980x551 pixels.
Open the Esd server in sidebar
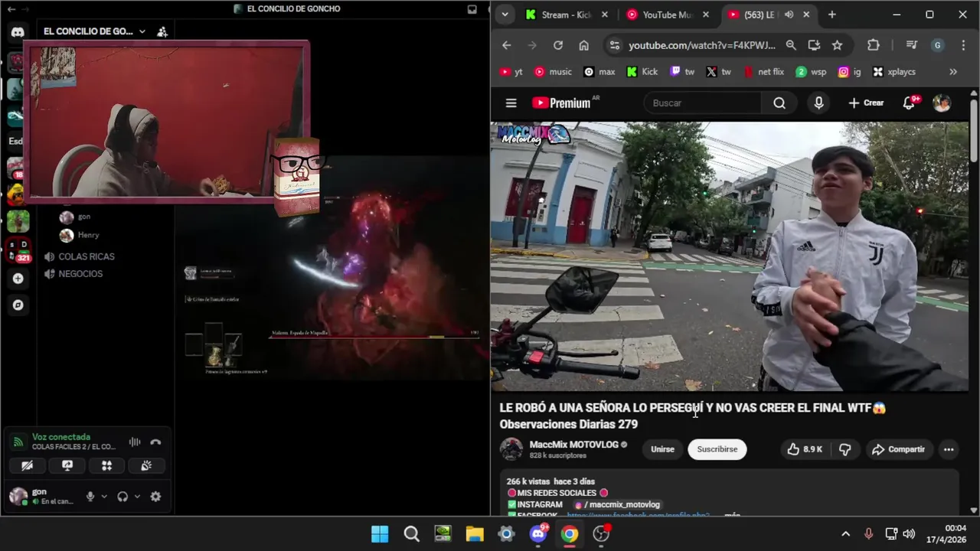(x=15, y=142)
